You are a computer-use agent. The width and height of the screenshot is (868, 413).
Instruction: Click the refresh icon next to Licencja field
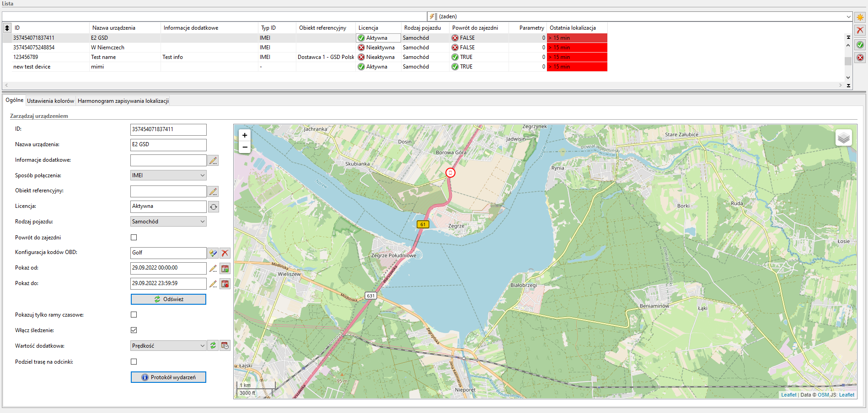[x=213, y=207]
